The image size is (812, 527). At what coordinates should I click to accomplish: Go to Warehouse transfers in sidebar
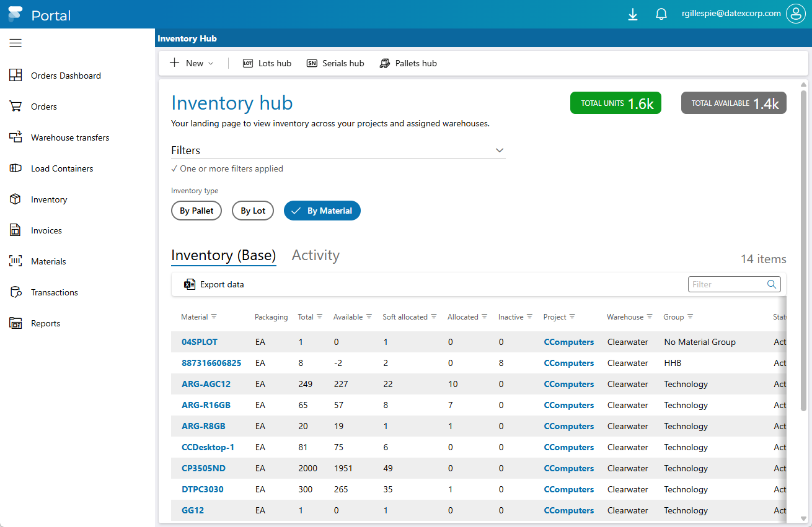click(x=69, y=137)
